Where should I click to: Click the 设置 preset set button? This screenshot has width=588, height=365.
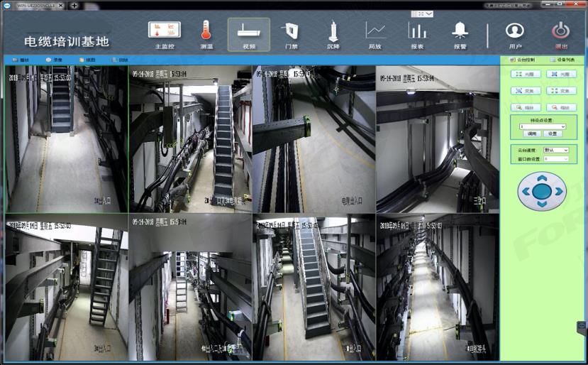[x=553, y=134]
